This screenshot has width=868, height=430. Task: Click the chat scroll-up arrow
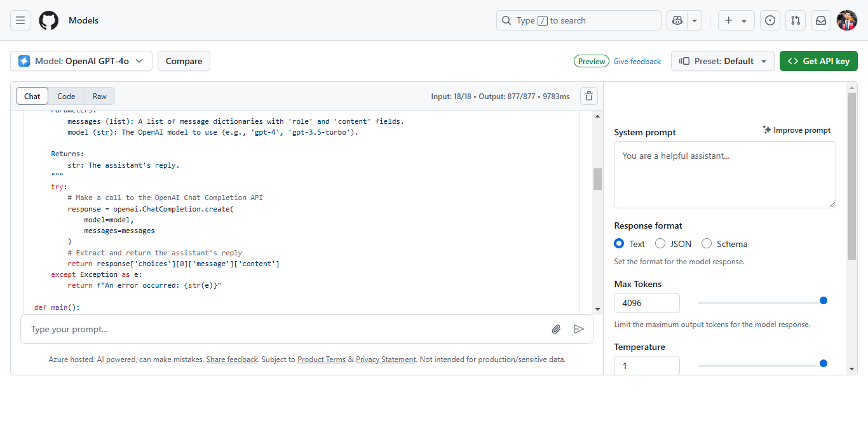click(597, 116)
